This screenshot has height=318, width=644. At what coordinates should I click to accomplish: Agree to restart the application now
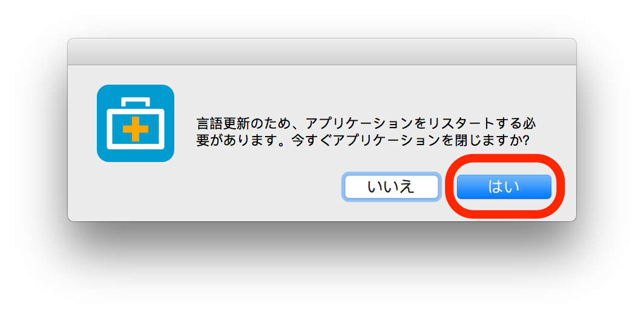click(x=504, y=187)
